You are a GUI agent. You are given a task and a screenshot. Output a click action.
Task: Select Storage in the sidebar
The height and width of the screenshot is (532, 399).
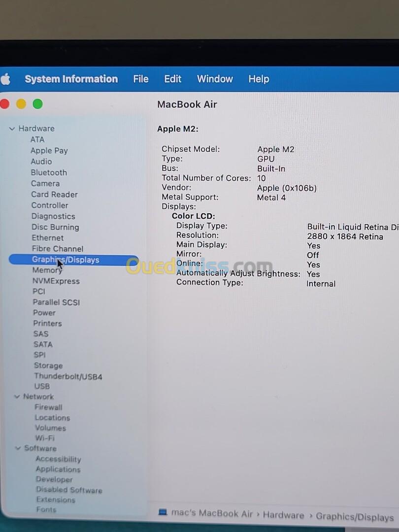point(48,366)
